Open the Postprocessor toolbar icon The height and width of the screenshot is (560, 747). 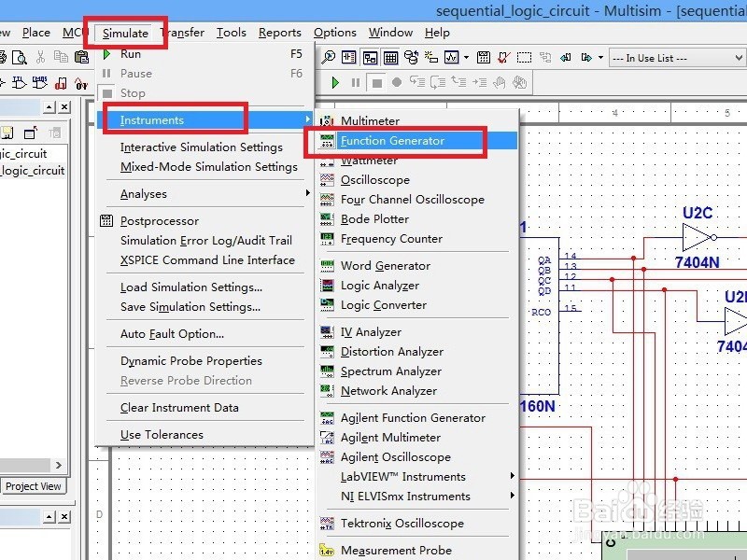pyautogui.click(x=484, y=58)
